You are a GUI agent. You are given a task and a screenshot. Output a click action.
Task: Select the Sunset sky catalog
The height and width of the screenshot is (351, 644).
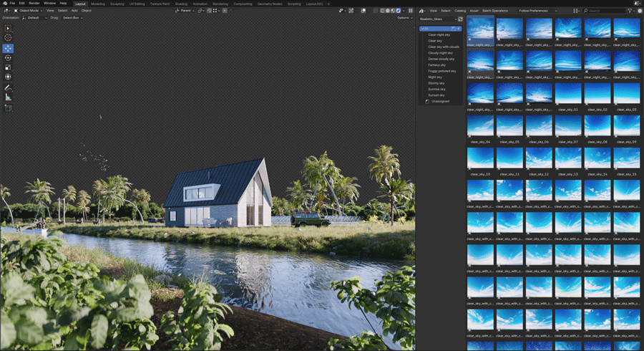pos(436,95)
